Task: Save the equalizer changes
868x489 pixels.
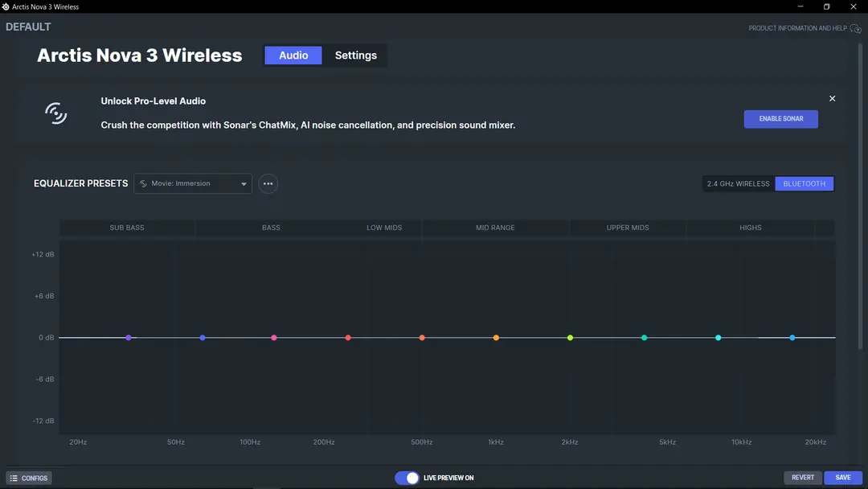Action: pyautogui.click(x=843, y=478)
